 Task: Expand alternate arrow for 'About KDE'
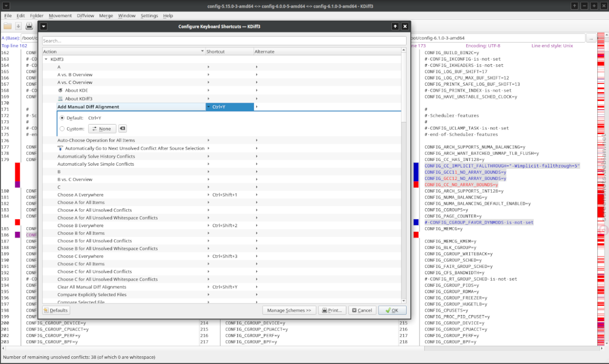click(257, 91)
